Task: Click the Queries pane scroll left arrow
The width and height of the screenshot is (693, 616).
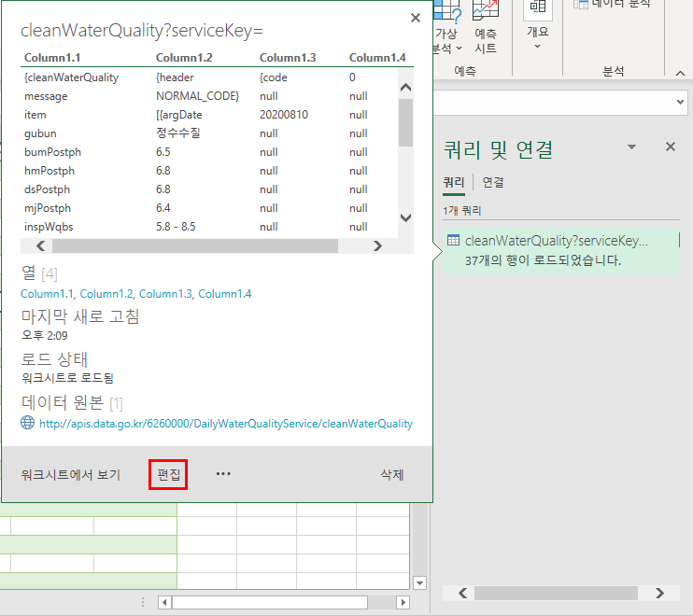Action: pyautogui.click(x=462, y=593)
